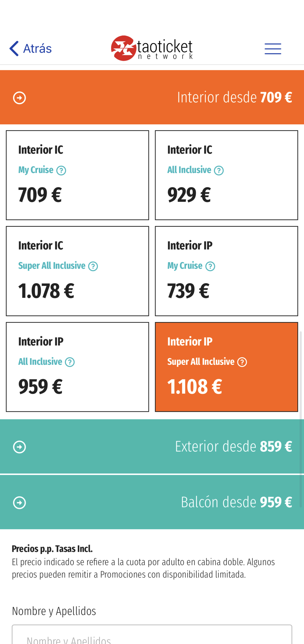This screenshot has width=304, height=644.
Task: Click the taoticket network logo
Action: (152, 48)
